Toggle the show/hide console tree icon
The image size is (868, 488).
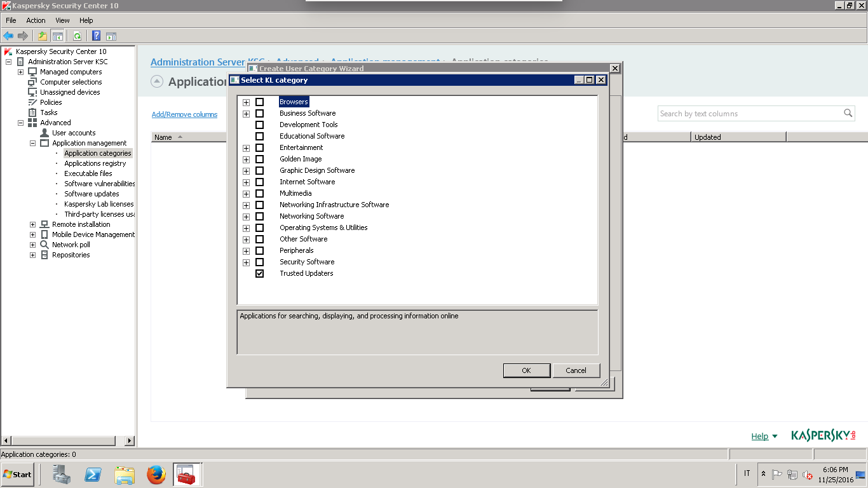tap(57, 36)
